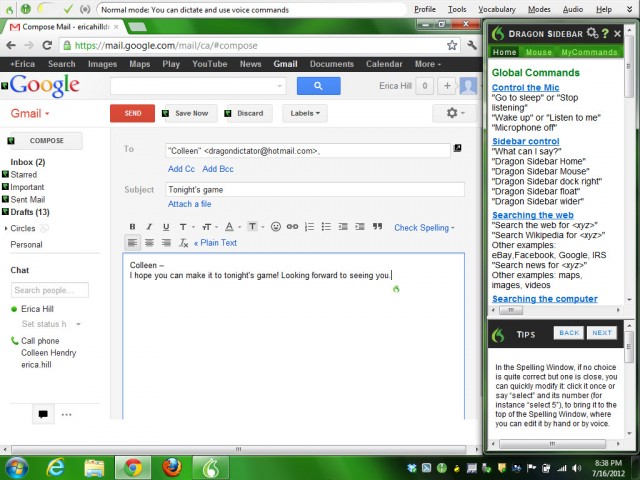Open contacts picker beside To field
Image resolution: width=640 pixels, height=480 pixels.
(x=458, y=148)
